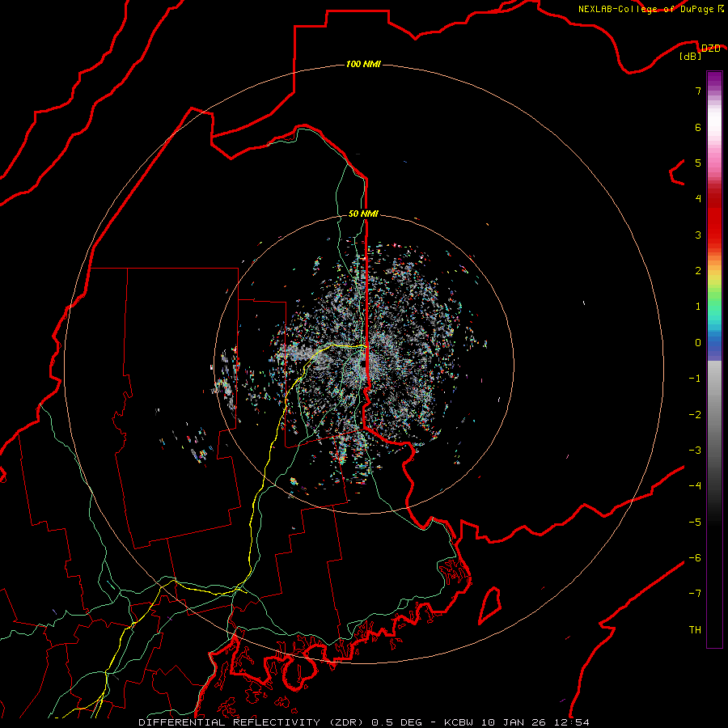Image resolution: width=728 pixels, height=728 pixels.
Task: Click the 7 dB tick on legend
Action: pos(698,91)
